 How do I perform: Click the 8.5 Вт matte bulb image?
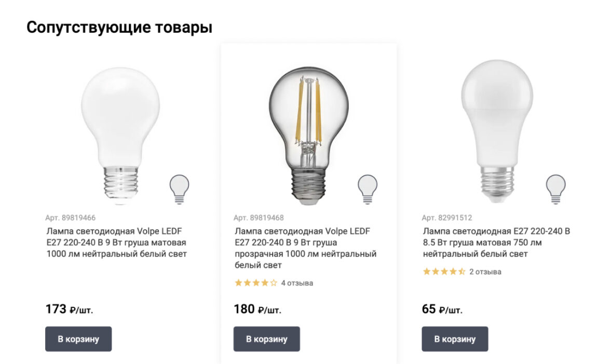(x=497, y=132)
